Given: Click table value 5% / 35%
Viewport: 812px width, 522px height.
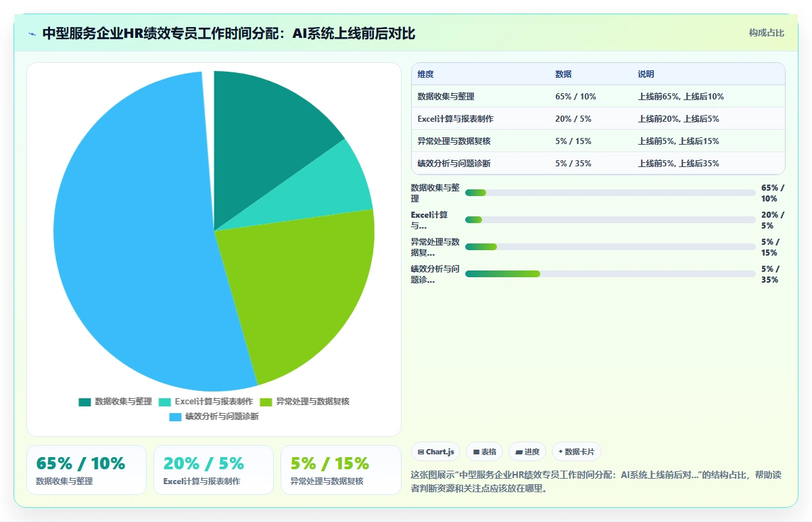Looking at the screenshot, I should click(x=573, y=164).
